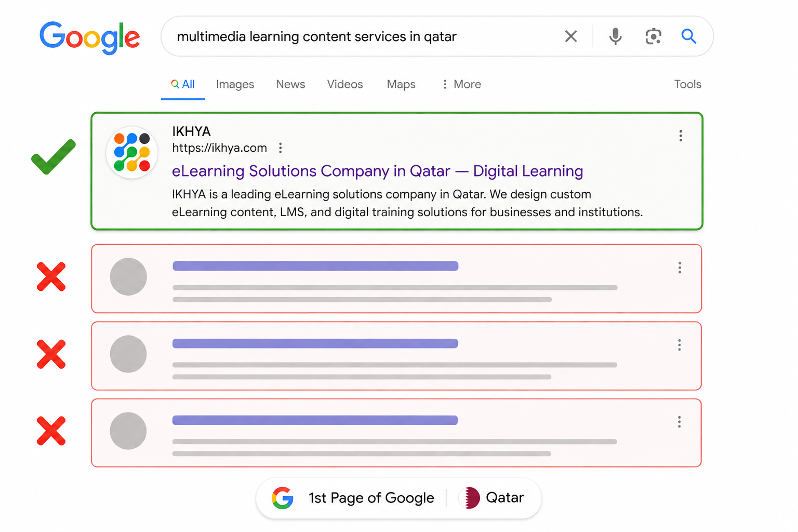Screen dimensions: 798x532
Task: Expand the More menu
Action: 461,84
